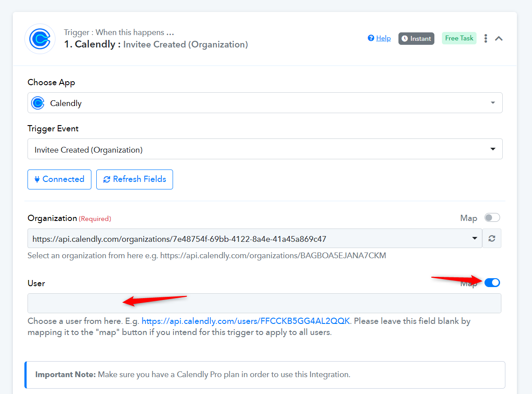Open the api.calendly.com/users example link
532x394 pixels.
tap(246, 321)
